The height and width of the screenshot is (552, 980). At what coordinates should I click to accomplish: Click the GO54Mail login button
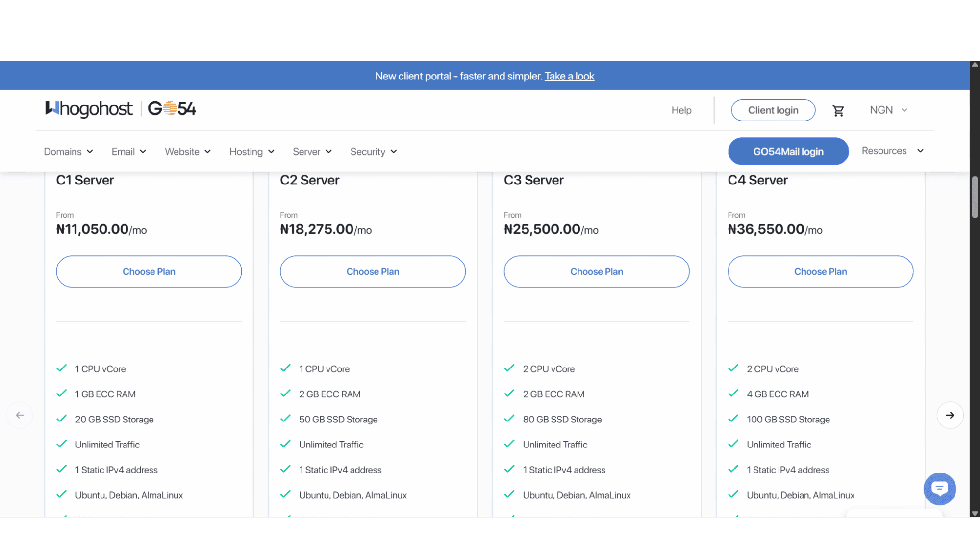tap(788, 152)
